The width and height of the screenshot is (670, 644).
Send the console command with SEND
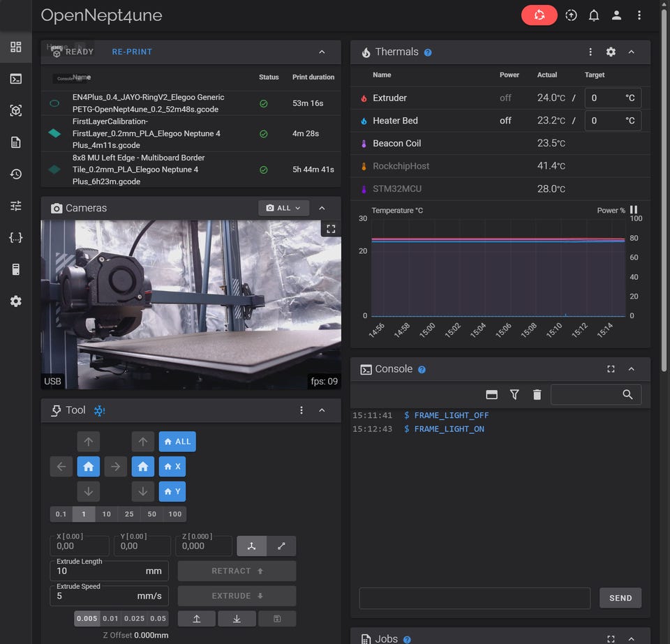(620, 598)
